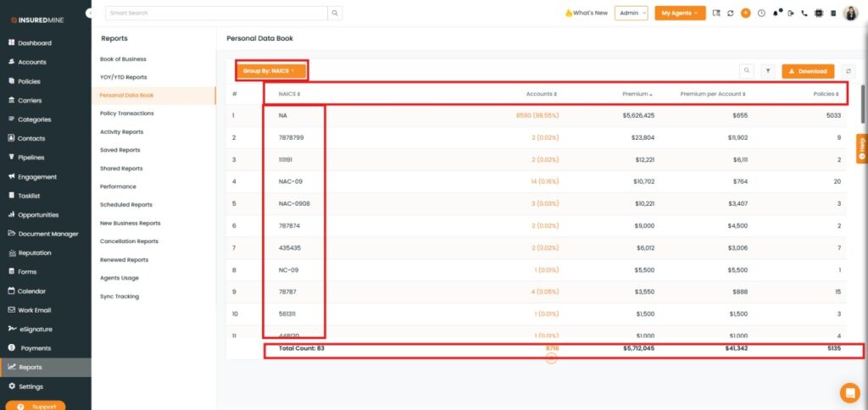The width and height of the screenshot is (868, 410).
Task: Sort table by Premium column header
Action: pyautogui.click(x=636, y=94)
